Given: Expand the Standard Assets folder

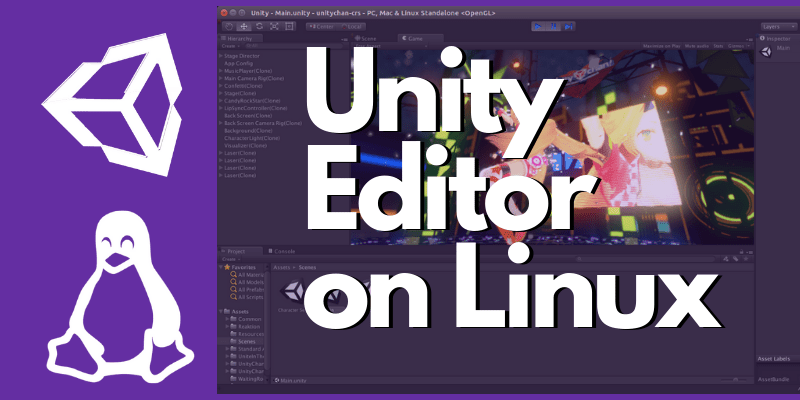Looking at the screenshot, I should coord(228,349).
